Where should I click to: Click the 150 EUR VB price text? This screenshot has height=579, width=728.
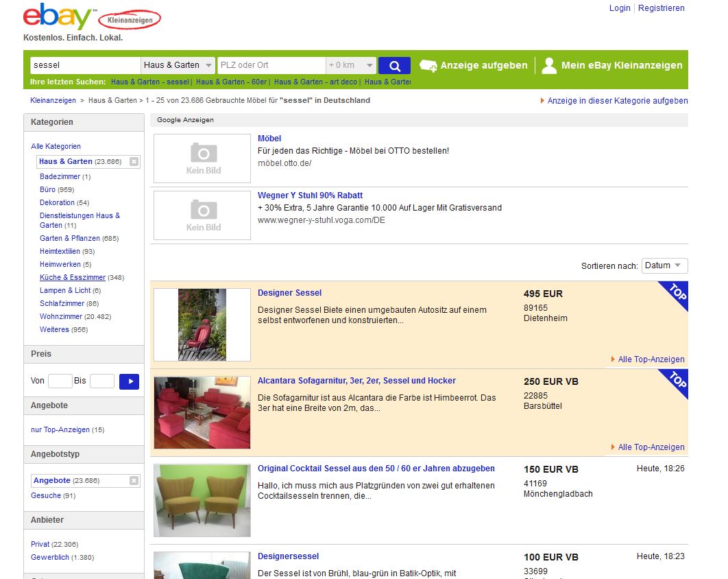(551, 469)
